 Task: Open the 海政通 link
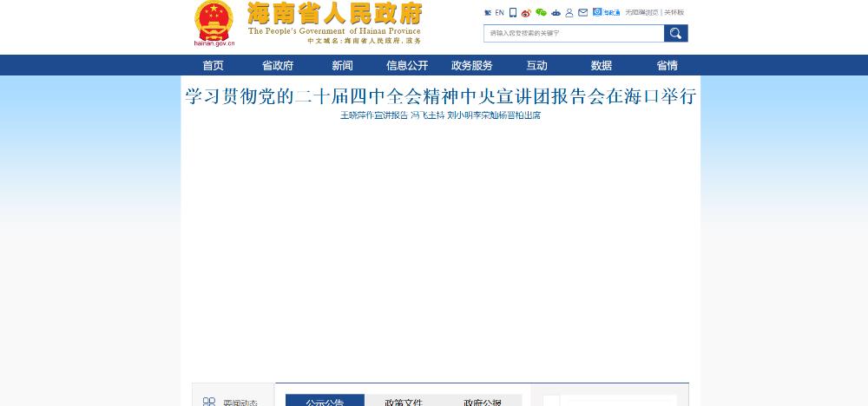606,12
